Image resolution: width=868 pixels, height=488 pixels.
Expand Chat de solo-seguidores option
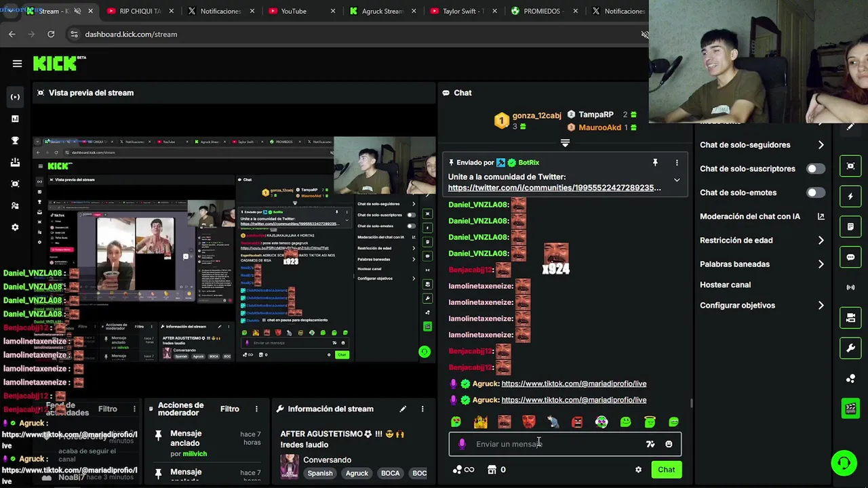point(762,145)
